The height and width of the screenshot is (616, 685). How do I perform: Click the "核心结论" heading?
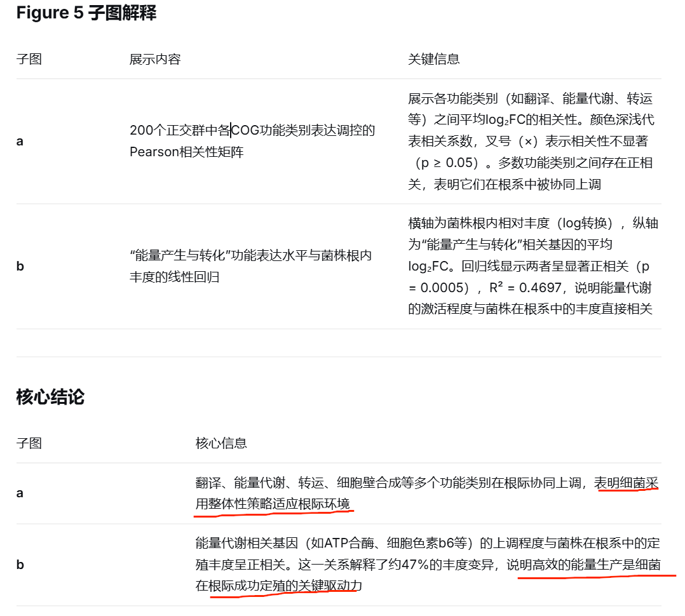(x=50, y=397)
